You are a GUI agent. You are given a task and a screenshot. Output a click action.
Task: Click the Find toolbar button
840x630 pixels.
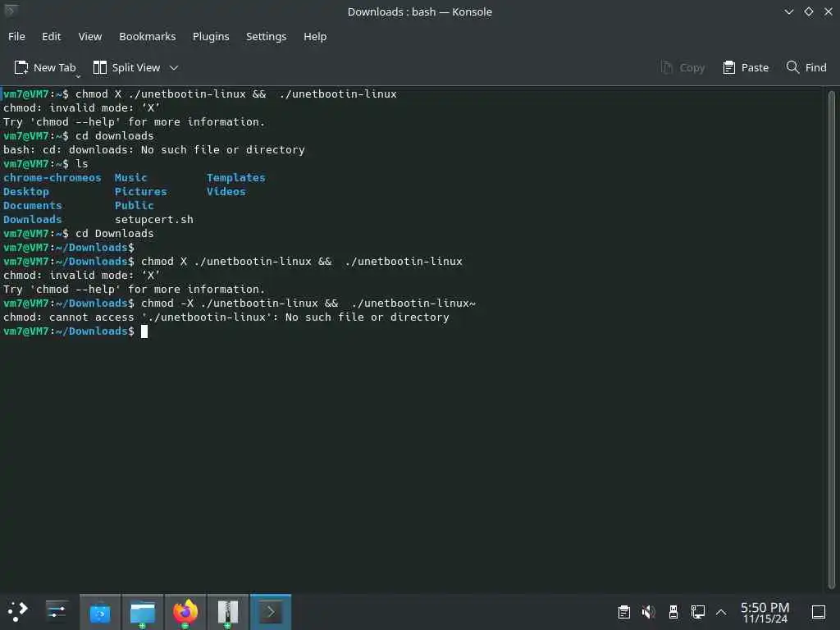[x=806, y=67]
